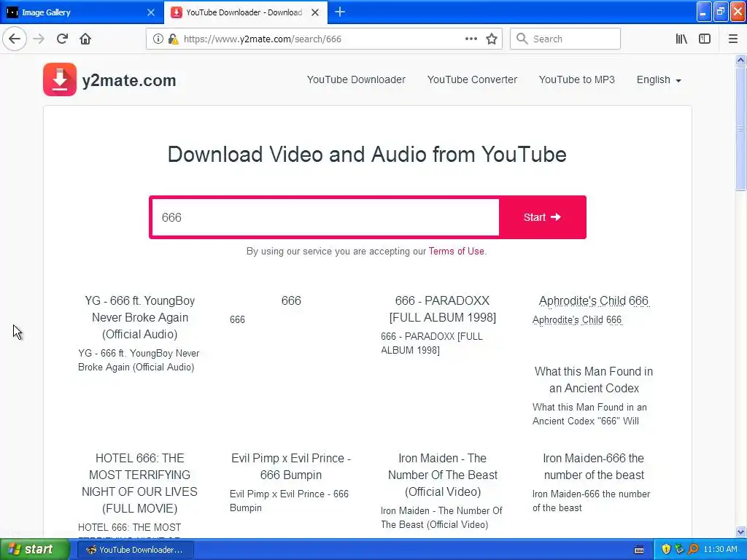This screenshot has height=560, width=747.
Task: Open Aphrodite's Child 666 result title
Action: tap(594, 300)
